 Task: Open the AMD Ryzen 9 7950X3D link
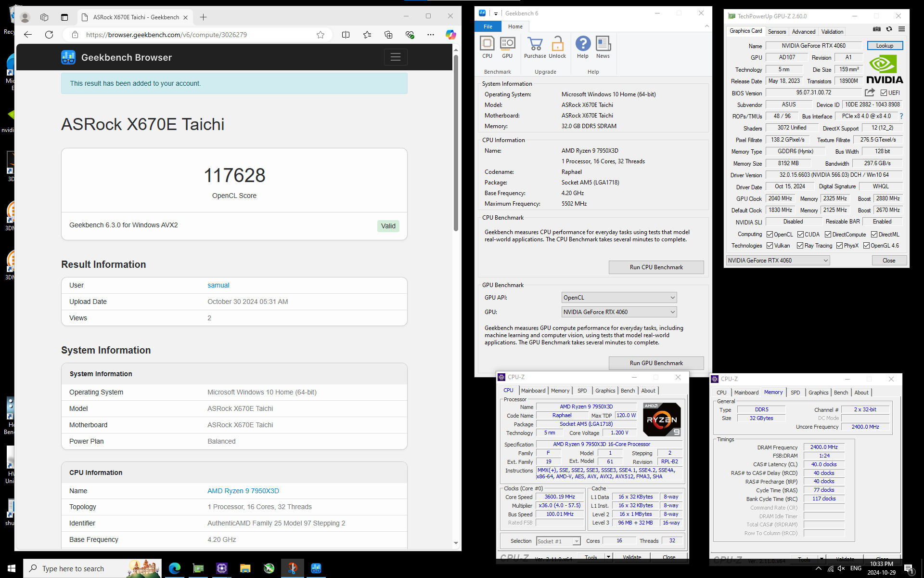(243, 491)
